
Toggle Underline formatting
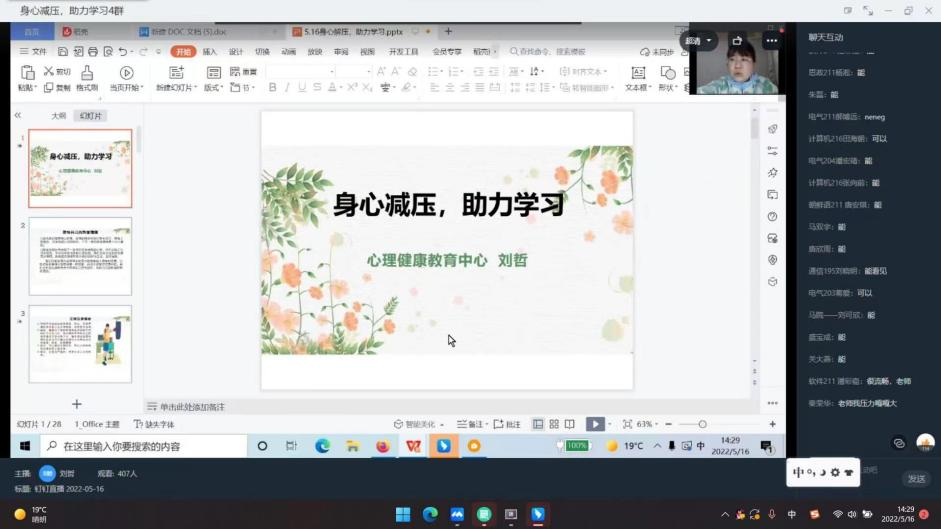click(302, 88)
